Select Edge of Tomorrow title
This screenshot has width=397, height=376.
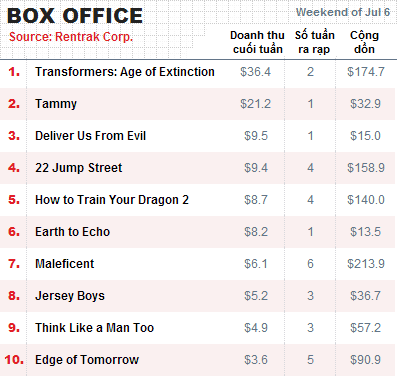pyautogui.click(x=87, y=360)
